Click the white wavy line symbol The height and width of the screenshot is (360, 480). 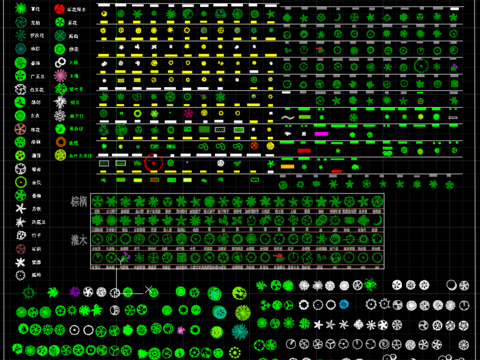pos(287,117)
